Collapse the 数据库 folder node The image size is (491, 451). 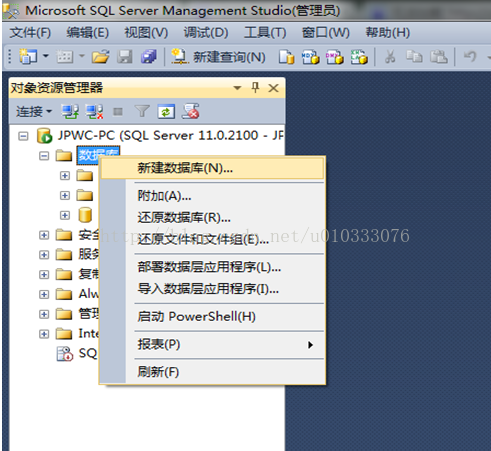pyautogui.click(x=44, y=156)
